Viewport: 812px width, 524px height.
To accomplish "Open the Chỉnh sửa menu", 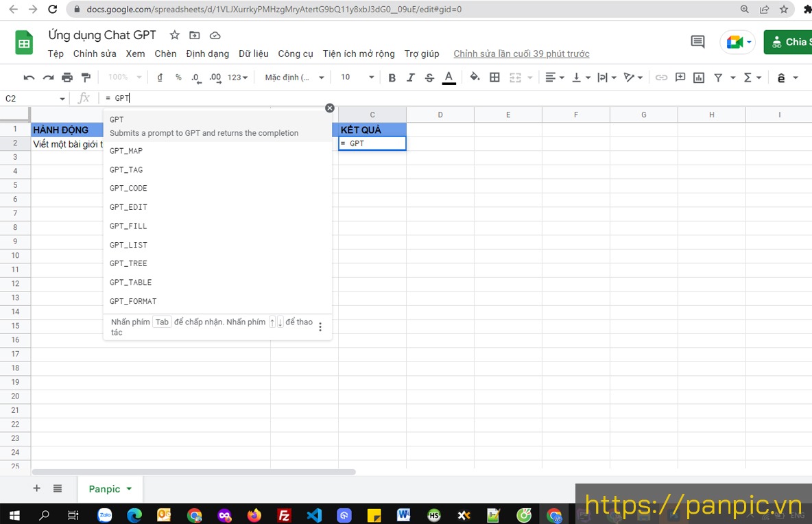I will pos(95,54).
